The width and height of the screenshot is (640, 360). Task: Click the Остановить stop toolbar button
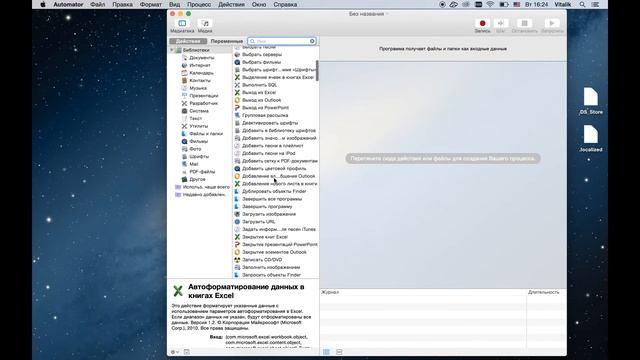[x=524, y=25]
